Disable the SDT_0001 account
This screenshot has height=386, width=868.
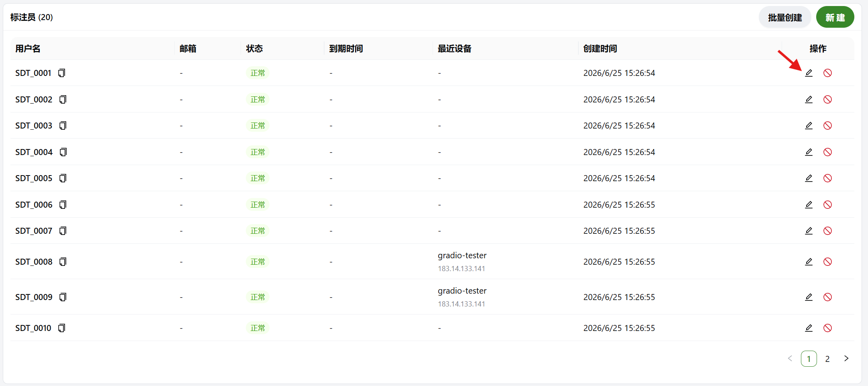click(x=827, y=73)
